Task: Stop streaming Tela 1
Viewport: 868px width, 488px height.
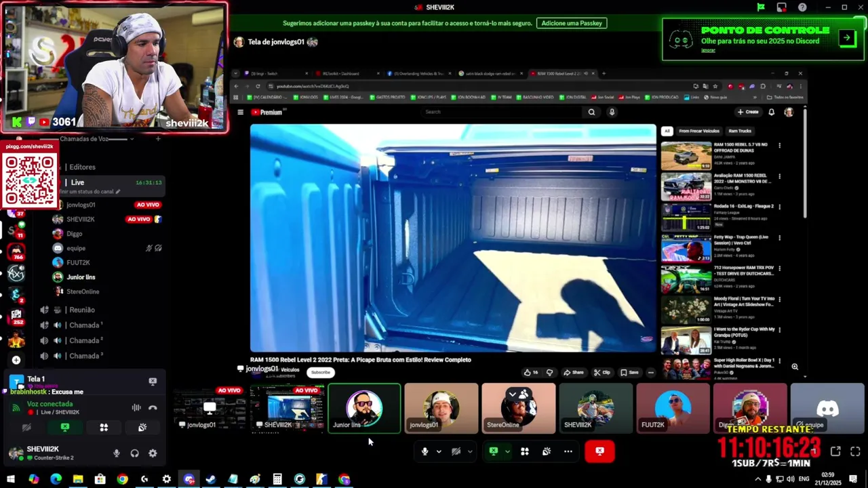Action: [153, 382]
